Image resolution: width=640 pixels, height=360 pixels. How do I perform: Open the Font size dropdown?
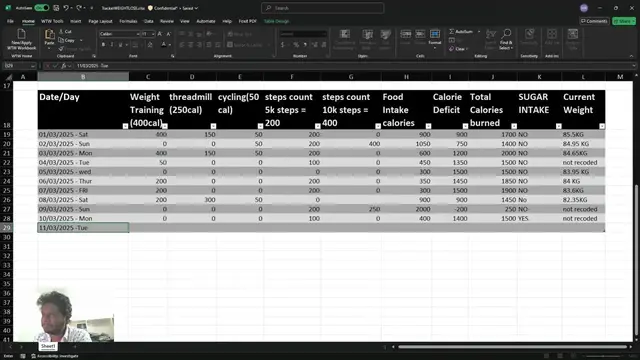[153, 34]
